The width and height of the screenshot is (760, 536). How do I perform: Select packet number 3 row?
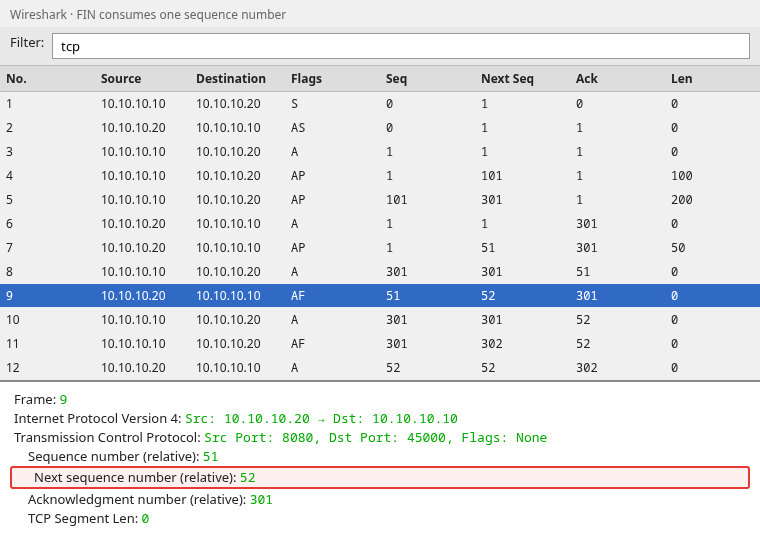point(380,152)
